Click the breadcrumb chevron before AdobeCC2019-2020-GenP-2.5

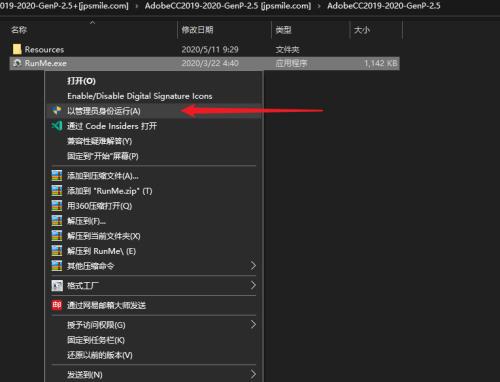(319, 6)
